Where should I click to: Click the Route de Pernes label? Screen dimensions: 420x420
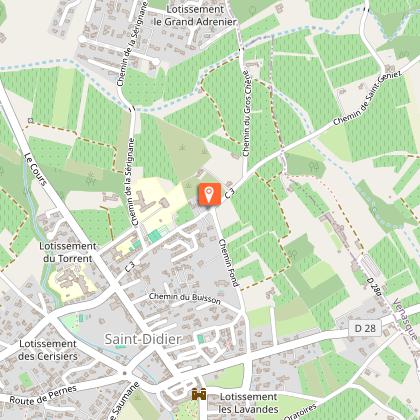pyautogui.click(x=43, y=395)
